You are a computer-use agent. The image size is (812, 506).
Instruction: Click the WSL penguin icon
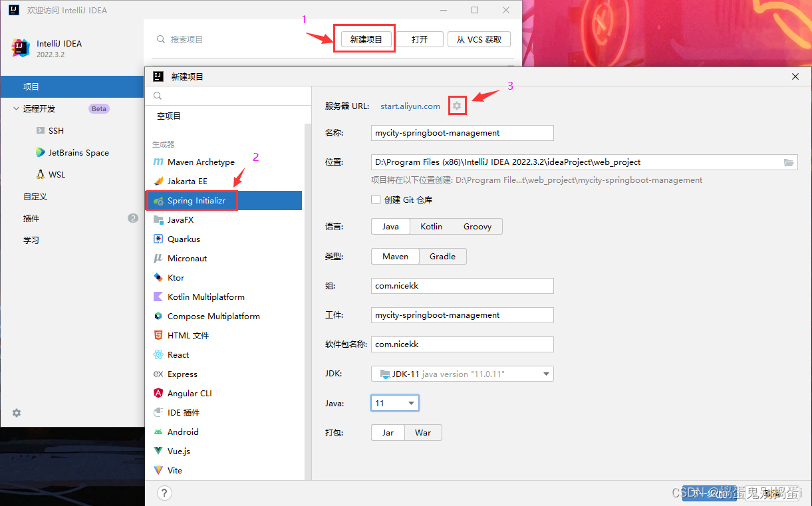point(41,174)
